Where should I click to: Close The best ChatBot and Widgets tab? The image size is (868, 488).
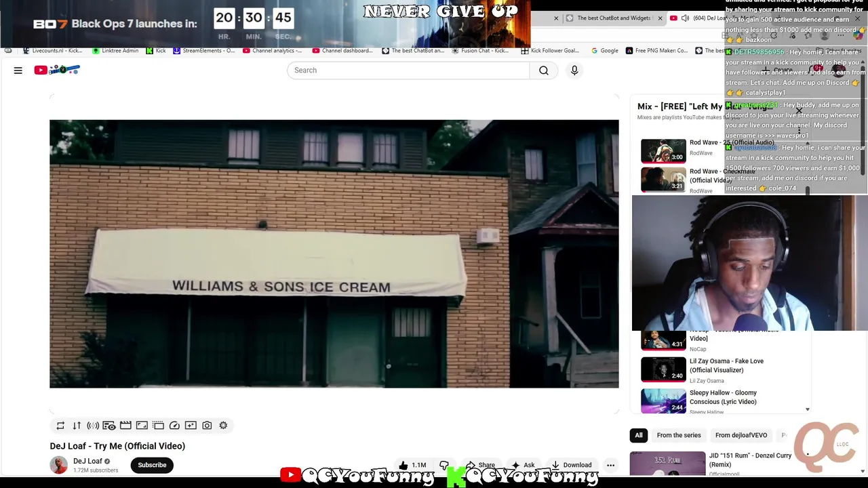pyautogui.click(x=660, y=18)
